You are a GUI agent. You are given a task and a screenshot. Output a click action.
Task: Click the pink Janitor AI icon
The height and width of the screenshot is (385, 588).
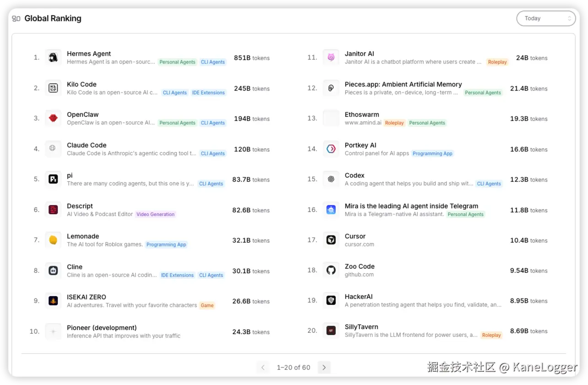(331, 58)
